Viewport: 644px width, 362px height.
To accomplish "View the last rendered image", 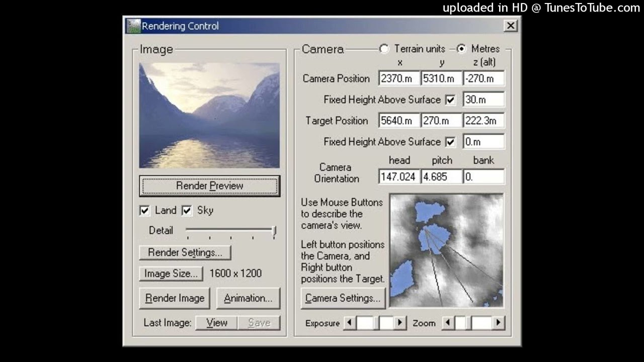I will tap(216, 323).
